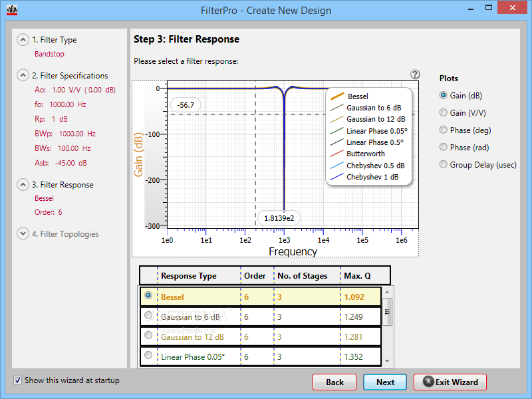Go to previous step with Back button
This screenshot has height=399, width=532.
(x=334, y=382)
